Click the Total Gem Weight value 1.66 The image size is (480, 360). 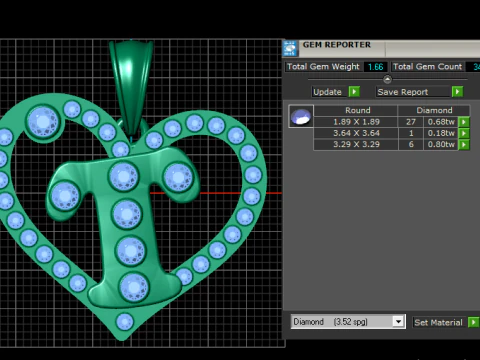376,67
